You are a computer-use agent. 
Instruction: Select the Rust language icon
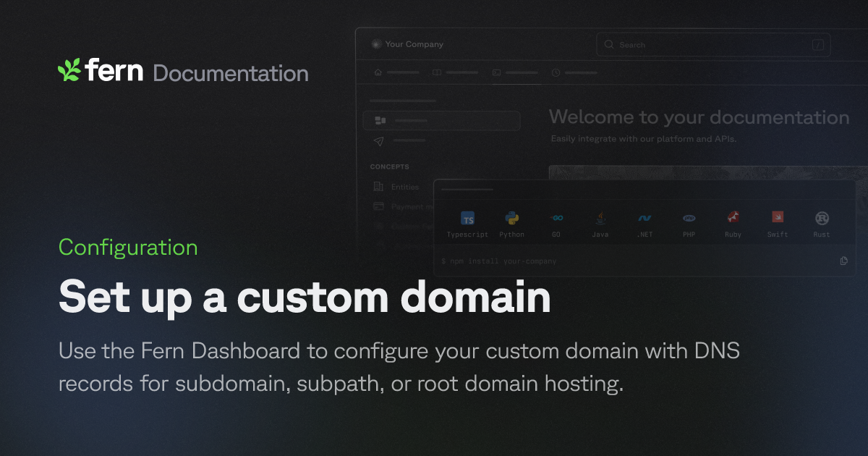point(822,218)
